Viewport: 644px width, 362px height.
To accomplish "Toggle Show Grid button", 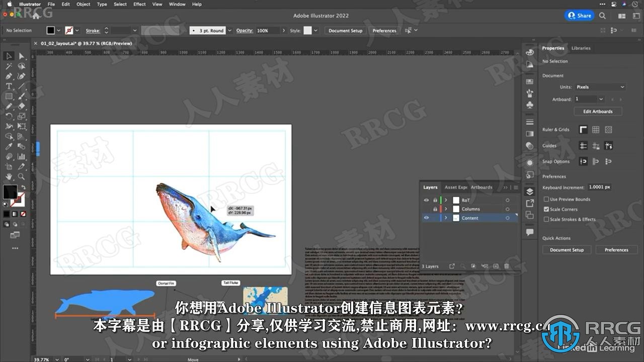I will point(596,130).
